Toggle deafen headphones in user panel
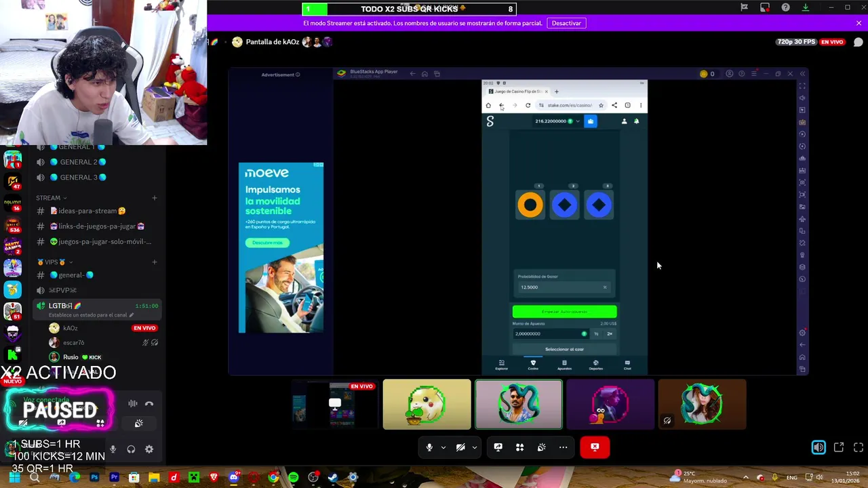Screen dimensions: 868x488 (131, 449)
